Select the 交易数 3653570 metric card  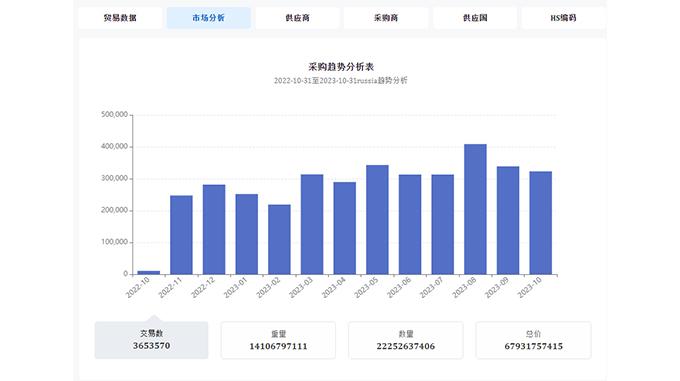(x=151, y=340)
